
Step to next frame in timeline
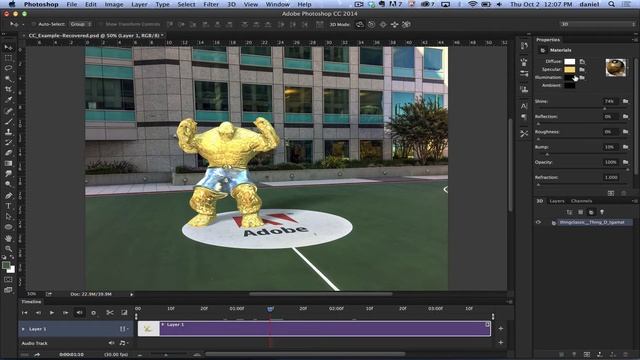click(x=65, y=313)
